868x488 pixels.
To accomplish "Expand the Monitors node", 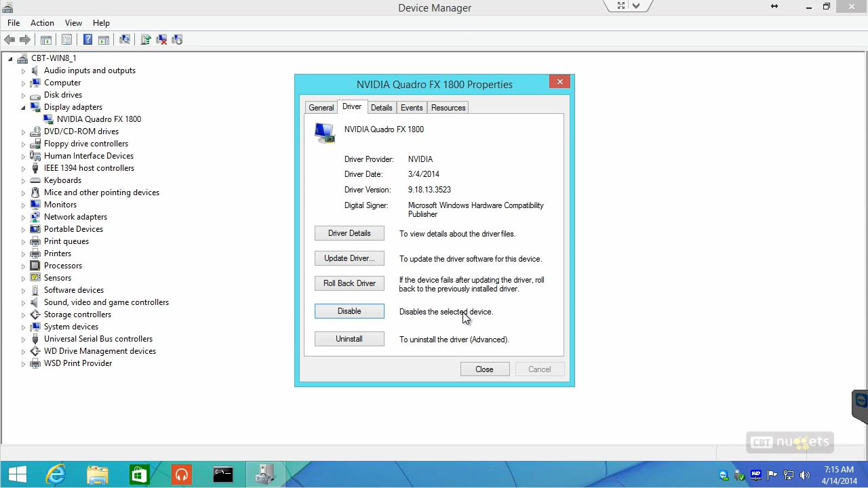I will [23, 205].
